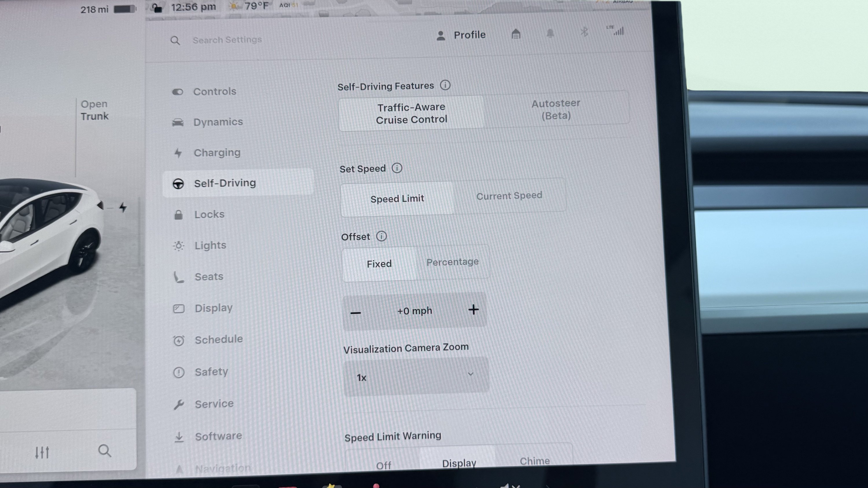Viewport: 868px width, 488px height.
Task: Open the garage door HomeLink icon
Action: coord(516,34)
